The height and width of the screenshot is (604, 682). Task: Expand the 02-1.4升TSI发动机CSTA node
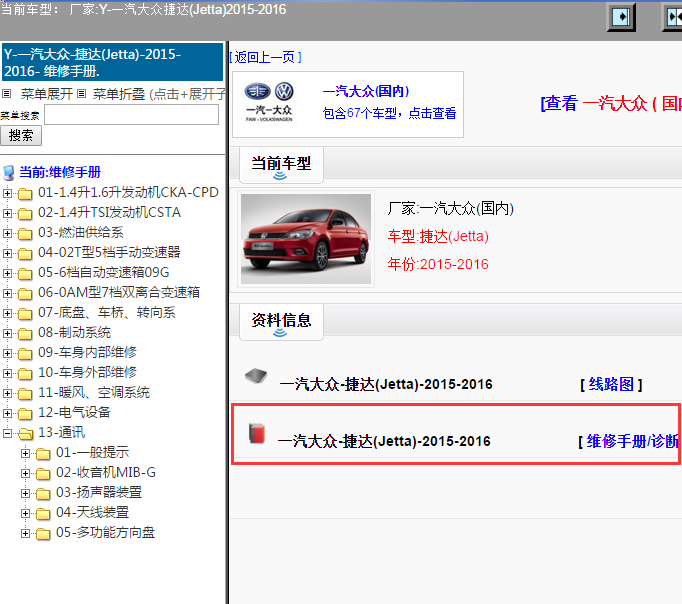[x=7, y=213]
